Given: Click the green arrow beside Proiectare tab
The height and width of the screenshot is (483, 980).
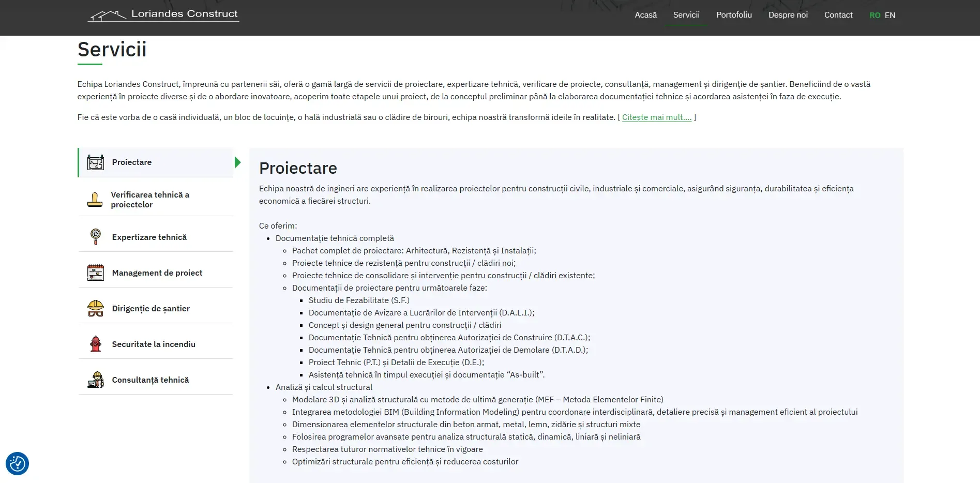Looking at the screenshot, I should click(237, 162).
